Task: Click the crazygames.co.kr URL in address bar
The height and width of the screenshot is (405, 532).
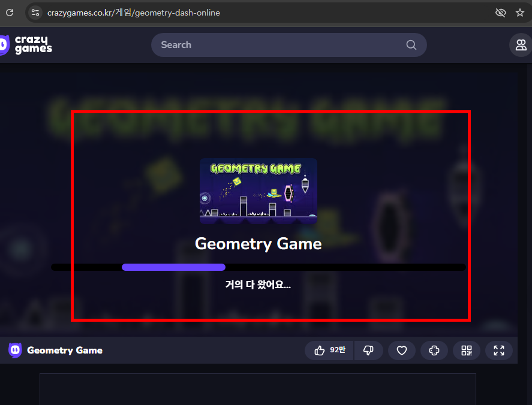Action: click(133, 13)
